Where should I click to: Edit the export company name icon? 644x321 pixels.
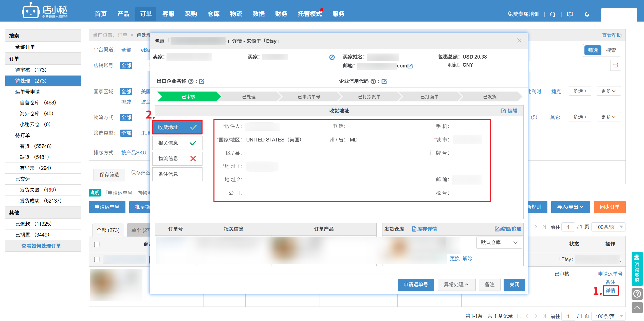coord(202,81)
